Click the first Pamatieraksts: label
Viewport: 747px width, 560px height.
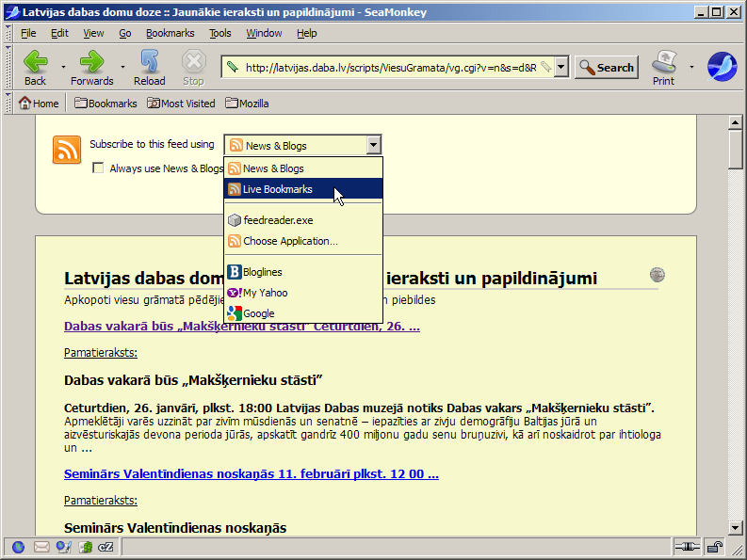[x=101, y=353]
